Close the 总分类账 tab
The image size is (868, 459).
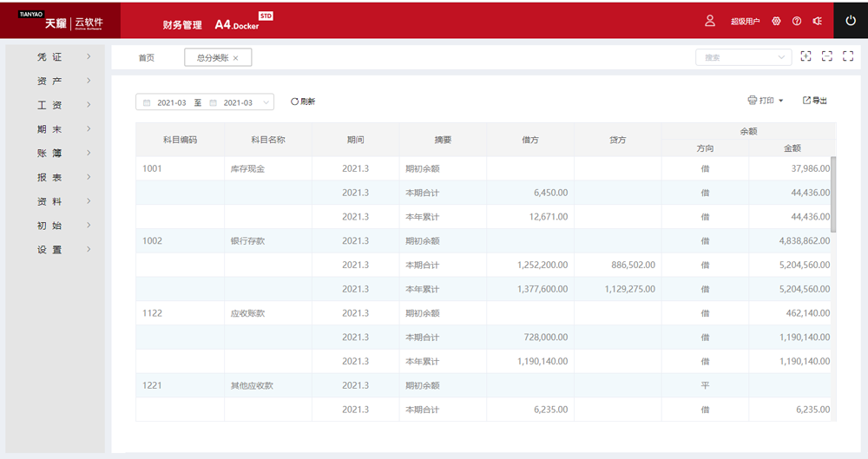pyautogui.click(x=235, y=58)
